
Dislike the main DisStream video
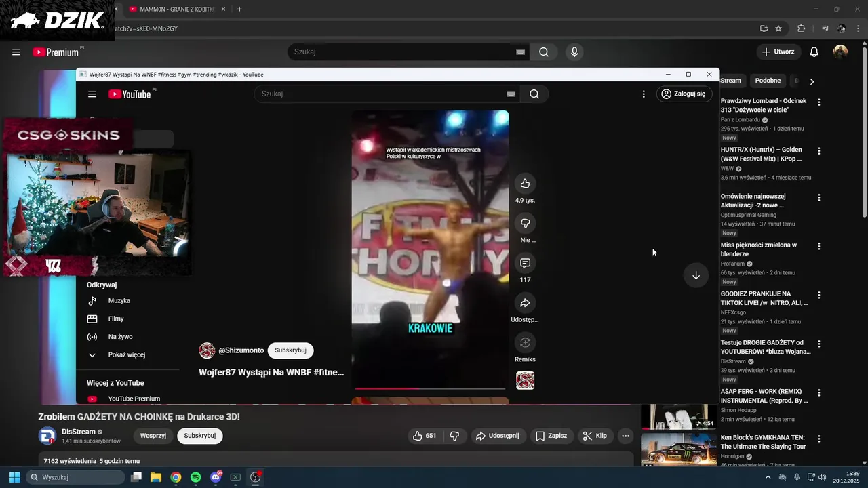click(x=455, y=436)
